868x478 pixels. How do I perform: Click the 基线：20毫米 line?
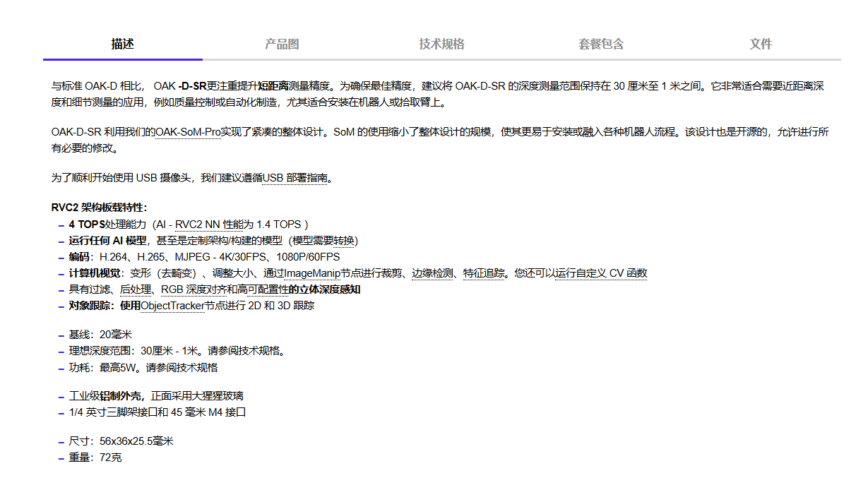tap(100, 334)
